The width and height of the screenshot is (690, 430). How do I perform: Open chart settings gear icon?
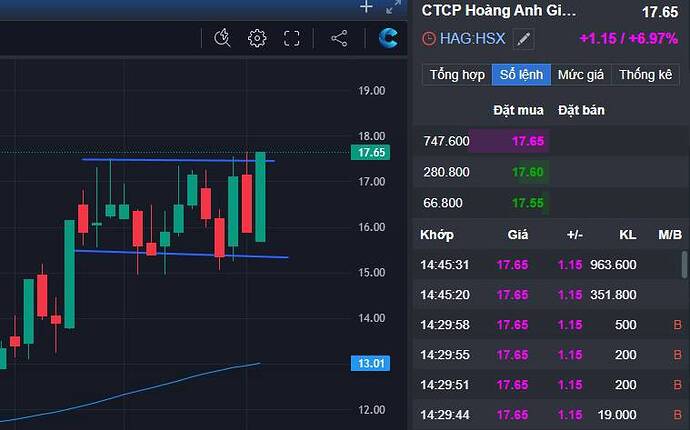coord(257,38)
